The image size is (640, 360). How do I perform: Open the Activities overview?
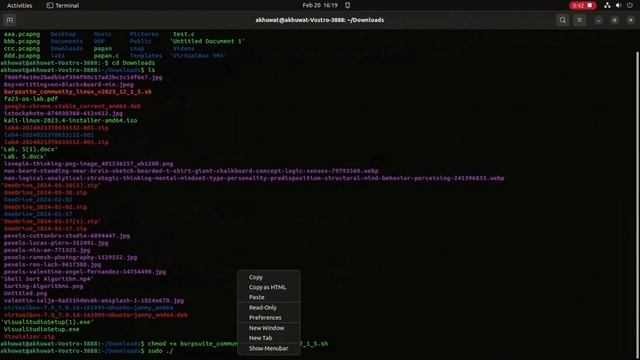(x=20, y=5)
